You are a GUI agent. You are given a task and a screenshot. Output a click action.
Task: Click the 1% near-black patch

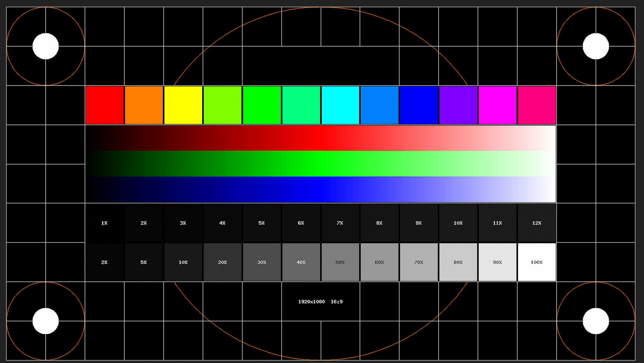coord(104,223)
